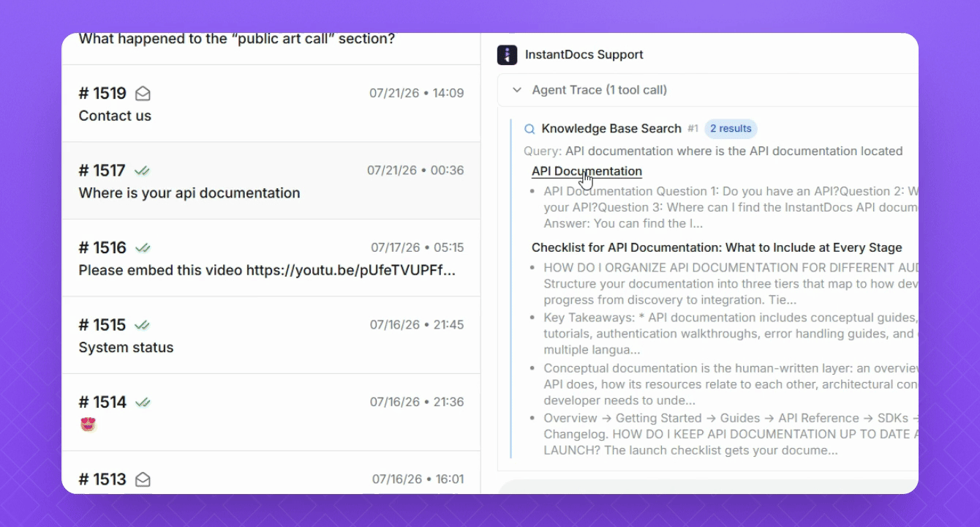Viewport: 980px width, 527px height.
Task: Click the InstantDocs Support logo icon
Action: (507, 55)
